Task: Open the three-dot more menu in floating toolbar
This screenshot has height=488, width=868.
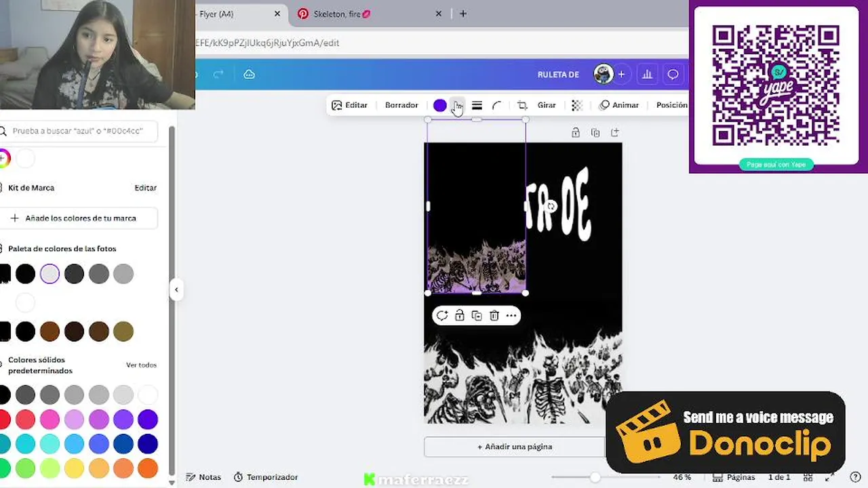Action: click(x=511, y=315)
